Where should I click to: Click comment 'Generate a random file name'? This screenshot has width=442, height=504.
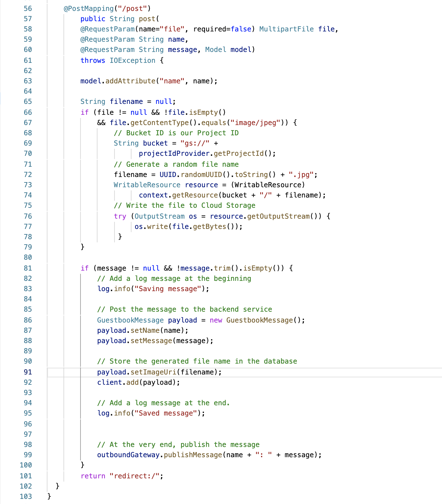click(x=176, y=164)
